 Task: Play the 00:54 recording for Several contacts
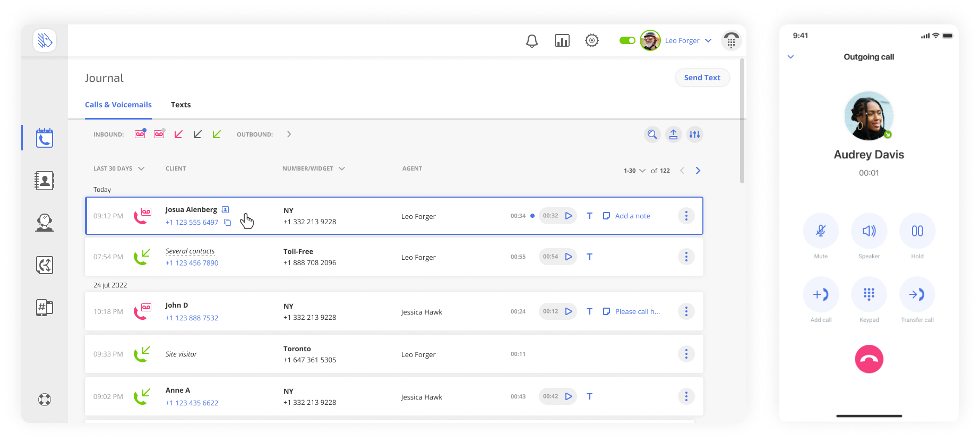(569, 257)
